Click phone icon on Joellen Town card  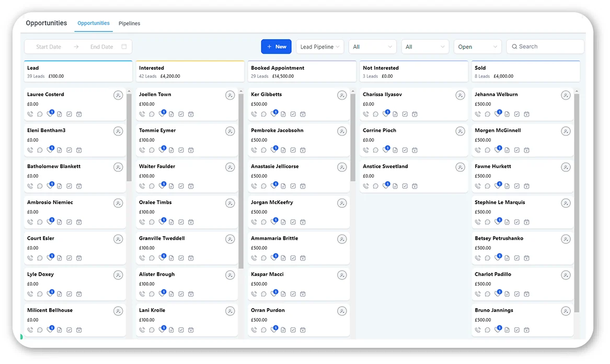(142, 114)
